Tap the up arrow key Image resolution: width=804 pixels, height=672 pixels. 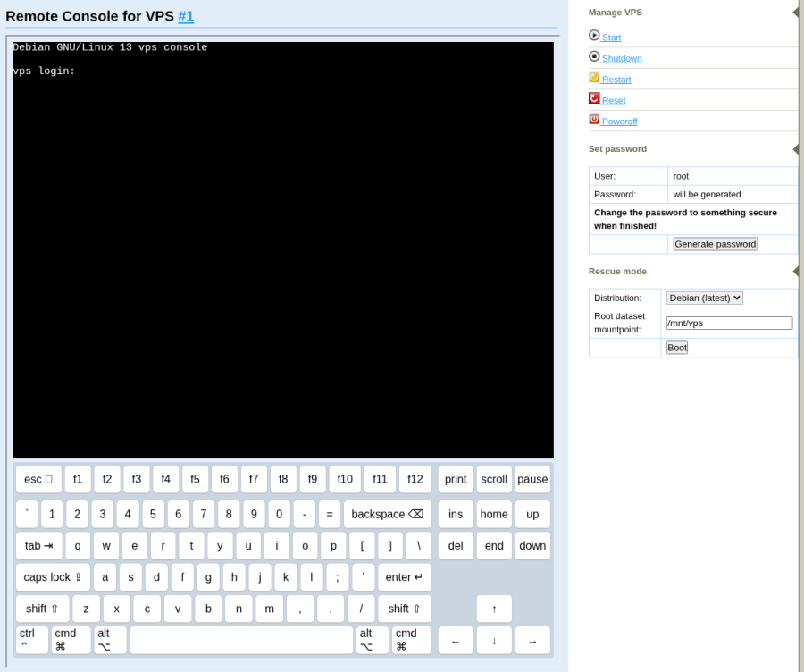coord(494,609)
